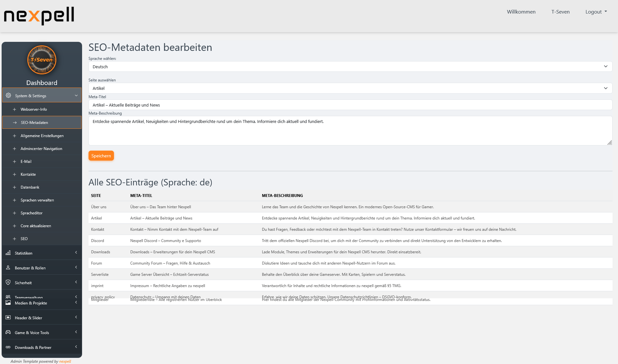Click the T-Seven logo avatar
This screenshot has width=618, height=364.
pyautogui.click(x=42, y=60)
